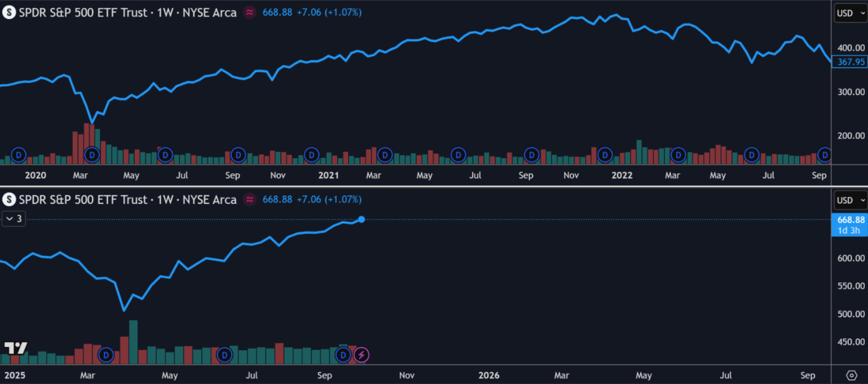Click the tallest volume bar in the bottom chart
Image resolution: width=868 pixels, height=384 pixels.
[133, 342]
